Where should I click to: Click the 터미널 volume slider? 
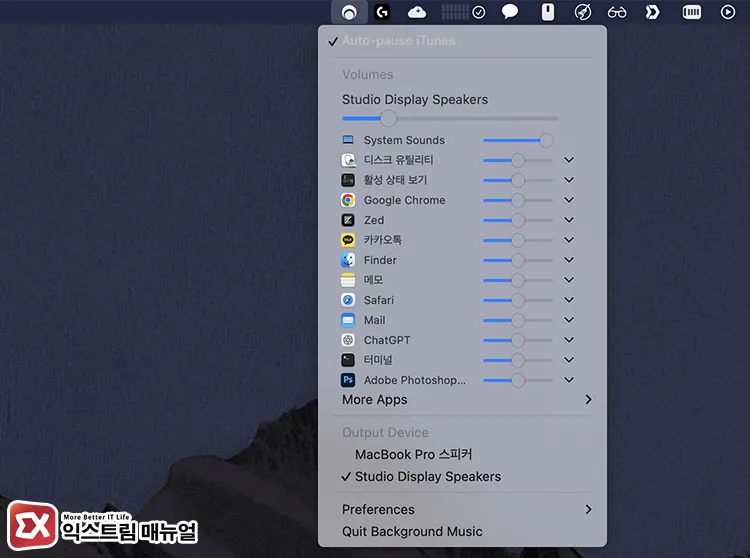click(518, 361)
